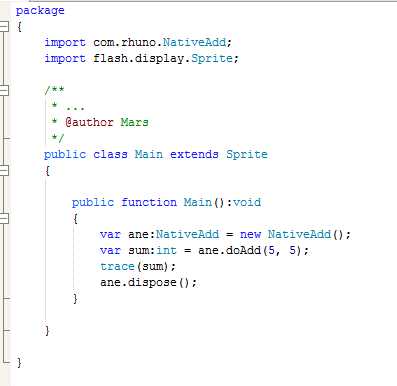The image size is (397, 386).
Task: Collapse the Main function body fold marker
Action: [x=4, y=218]
